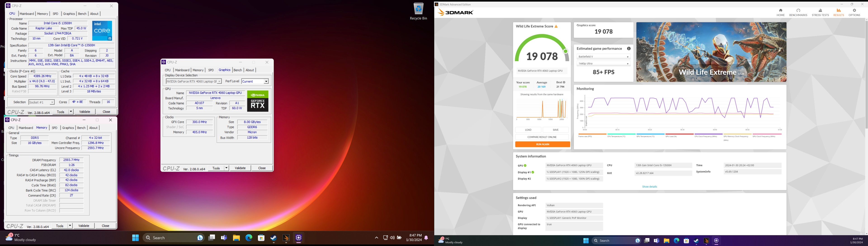The height and width of the screenshot is (246, 868).
Task: Click About tab in CPU-Z processor window
Action: point(94,14)
